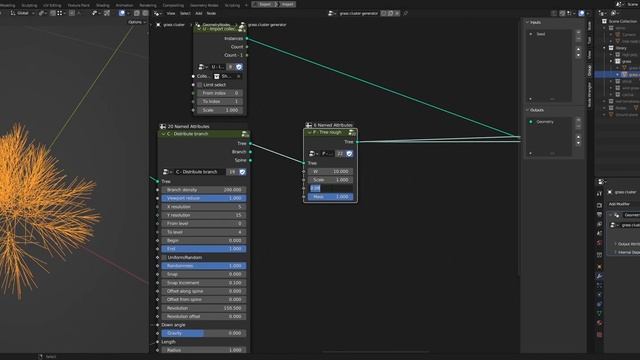Open the Output properties tab icon

(599, 215)
